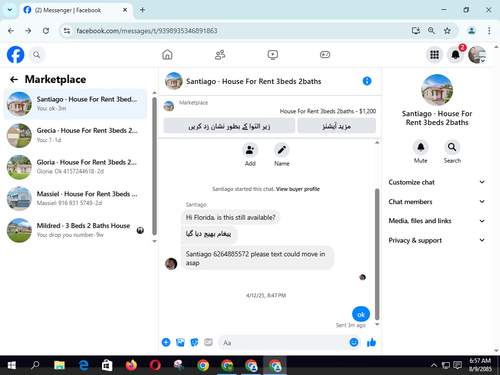Click mark as pending Urdu button
This screenshot has height=375, width=500.
pos(229,126)
